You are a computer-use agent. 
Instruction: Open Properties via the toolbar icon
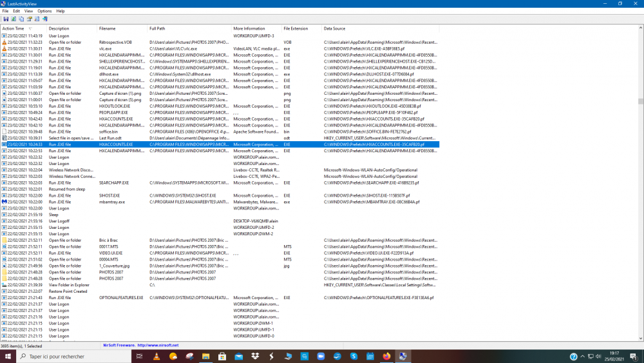(x=29, y=19)
